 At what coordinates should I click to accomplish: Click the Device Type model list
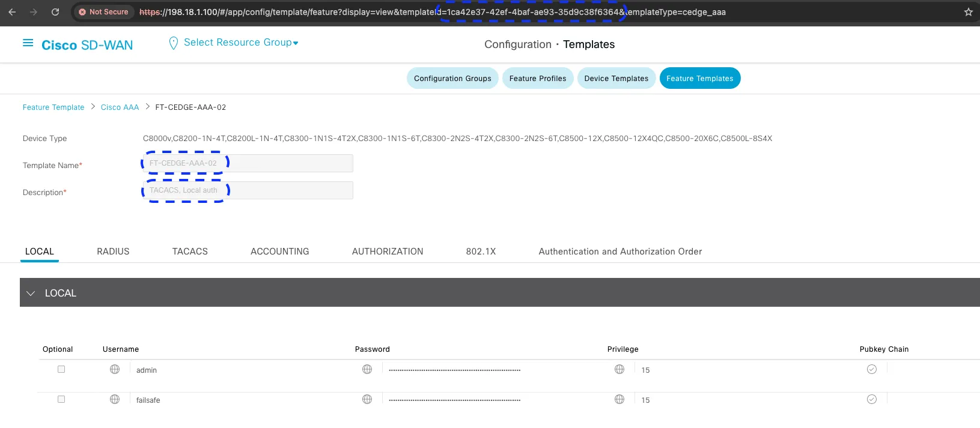457,139
